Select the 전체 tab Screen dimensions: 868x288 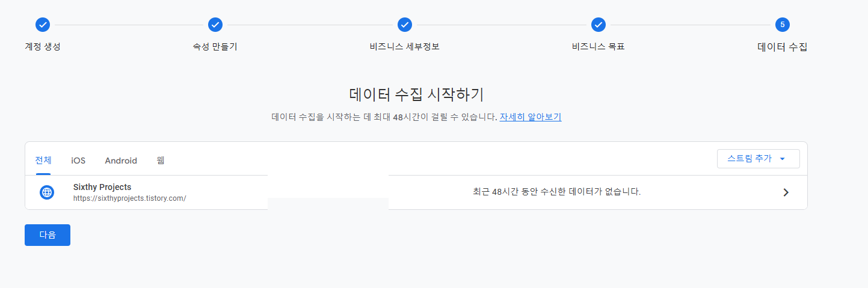point(43,161)
